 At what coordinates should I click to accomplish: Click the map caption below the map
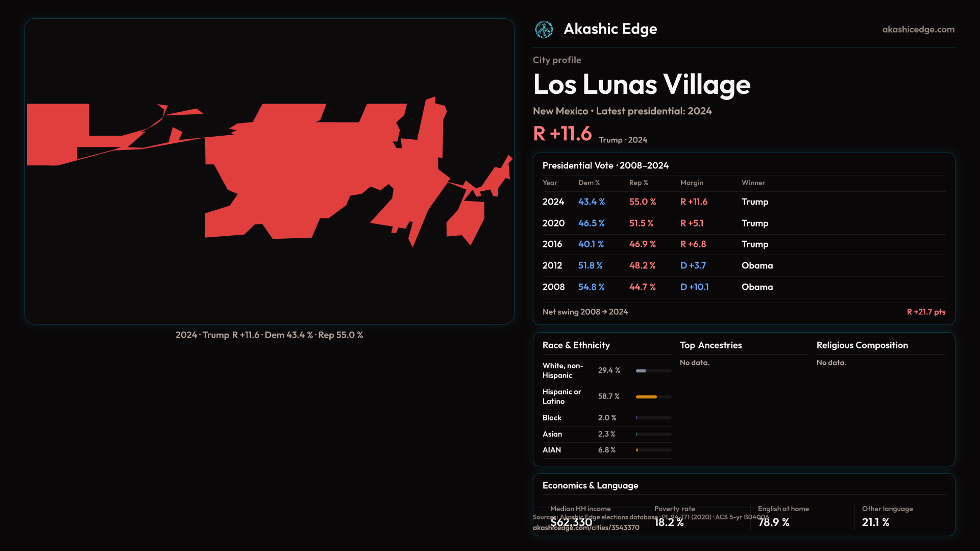269,335
